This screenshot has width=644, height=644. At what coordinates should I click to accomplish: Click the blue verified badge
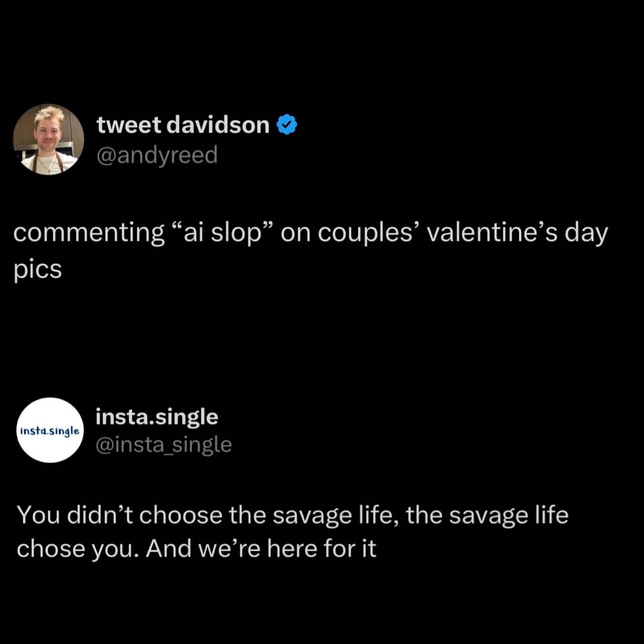287,125
